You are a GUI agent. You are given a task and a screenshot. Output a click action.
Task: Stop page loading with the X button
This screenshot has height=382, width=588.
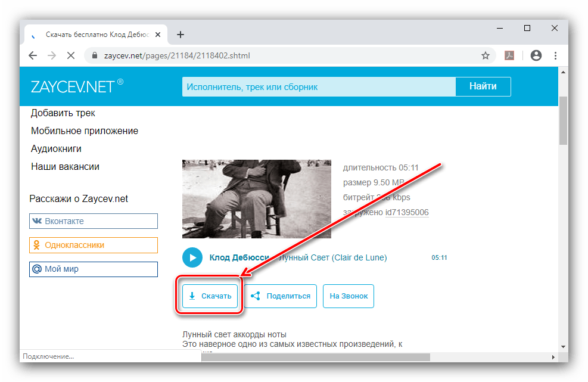click(70, 55)
